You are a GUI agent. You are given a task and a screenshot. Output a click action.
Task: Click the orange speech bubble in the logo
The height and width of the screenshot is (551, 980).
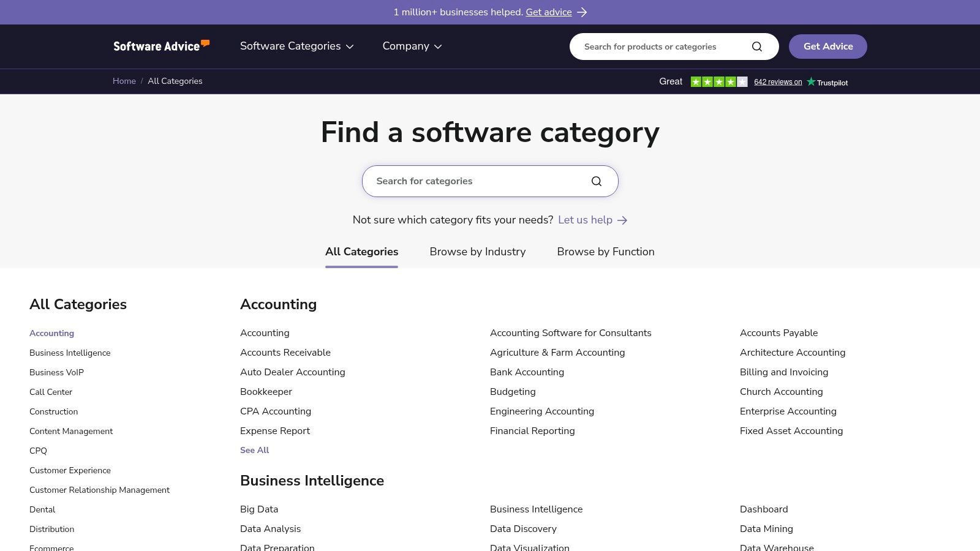[205, 42]
